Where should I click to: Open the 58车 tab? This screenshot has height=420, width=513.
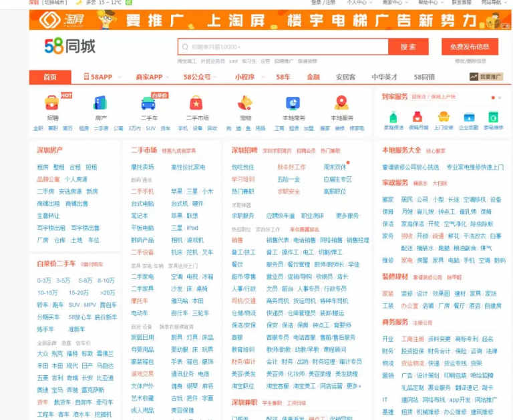283,77
